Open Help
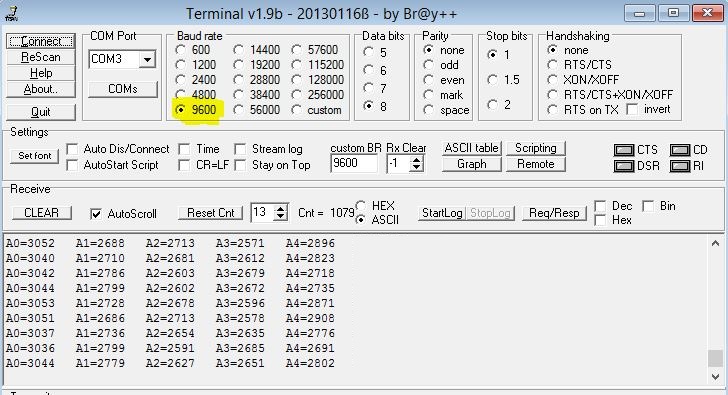This screenshot has width=728, height=395. [41, 73]
